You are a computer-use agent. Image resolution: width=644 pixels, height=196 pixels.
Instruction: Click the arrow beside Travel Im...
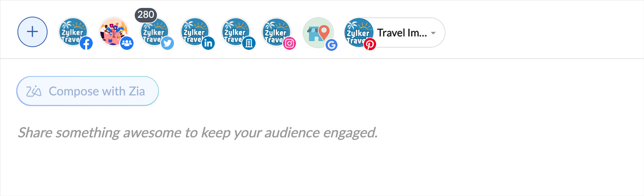(434, 33)
